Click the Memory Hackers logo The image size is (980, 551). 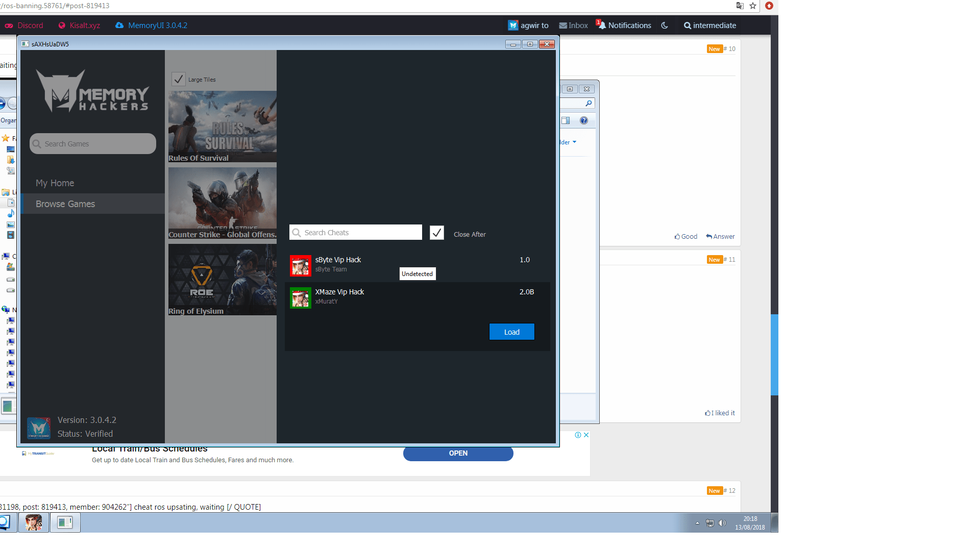point(92,91)
